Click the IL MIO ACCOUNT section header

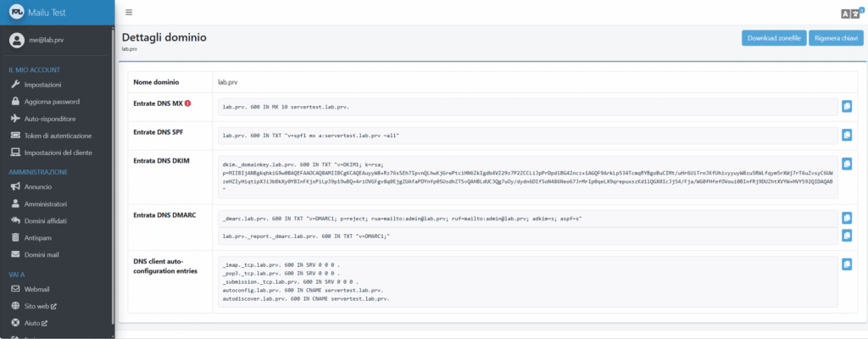point(34,69)
